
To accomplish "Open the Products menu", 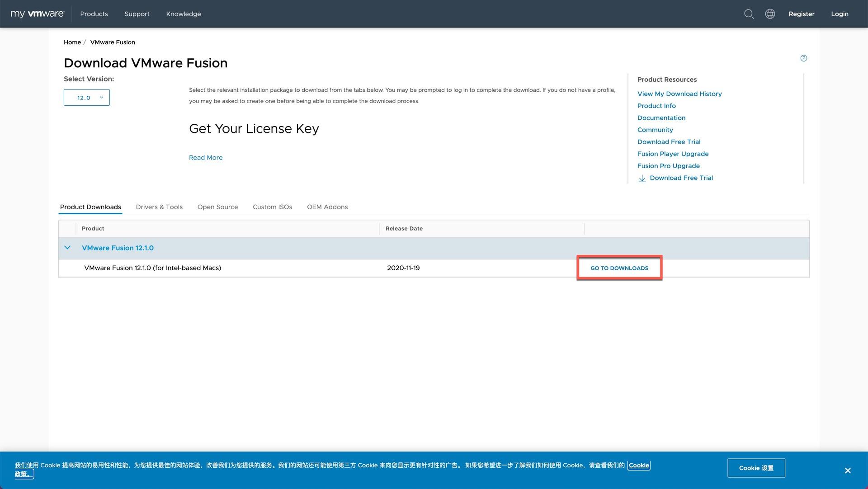I will tap(94, 14).
